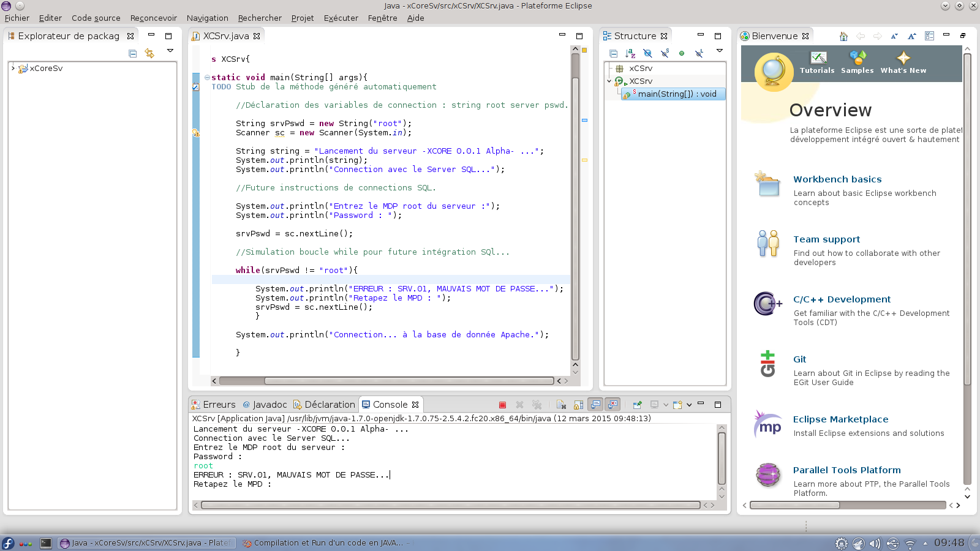This screenshot has width=980, height=551.
Task: Collapse all in Package Explorer toolbar
Action: pyautogui.click(x=132, y=53)
